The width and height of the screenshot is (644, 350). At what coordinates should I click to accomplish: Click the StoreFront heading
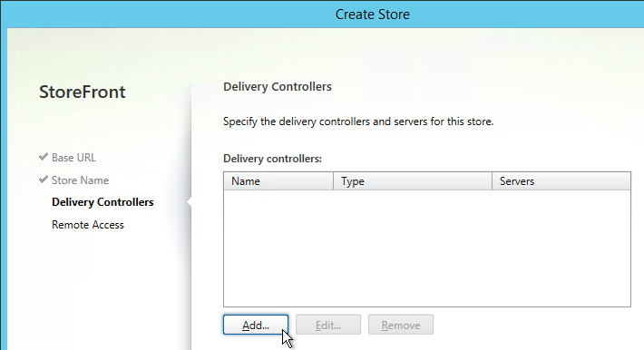click(x=83, y=92)
